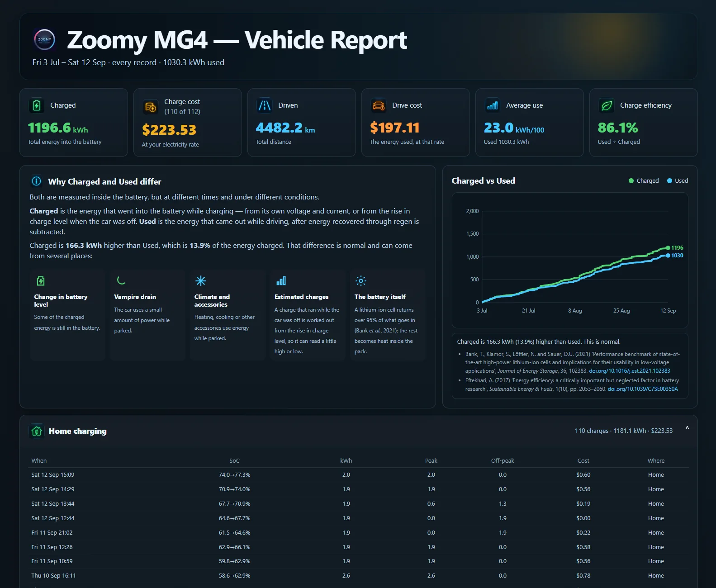716x588 pixels.
Task: Click the moon icon above Vampire drain
Action: click(x=121, y=280)
